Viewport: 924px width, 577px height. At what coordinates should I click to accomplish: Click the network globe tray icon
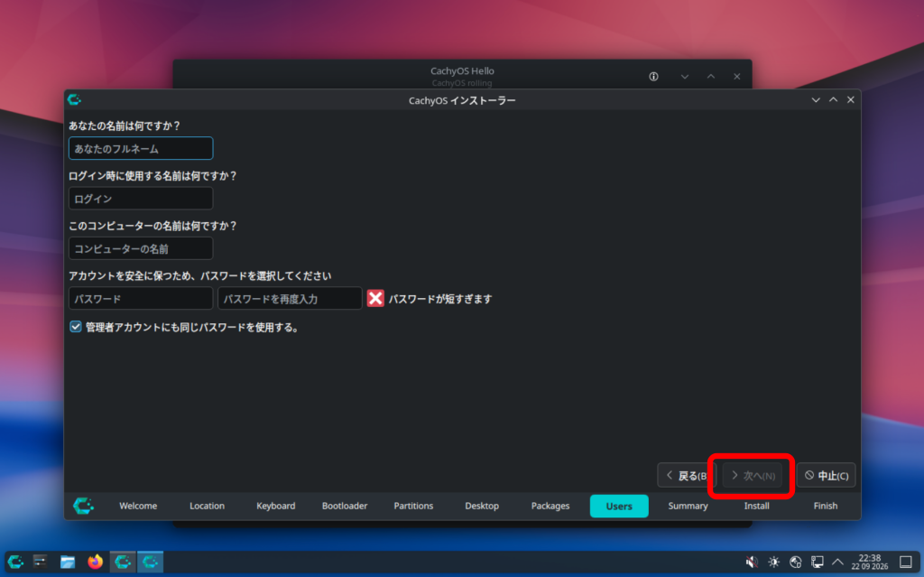point(796,563)
